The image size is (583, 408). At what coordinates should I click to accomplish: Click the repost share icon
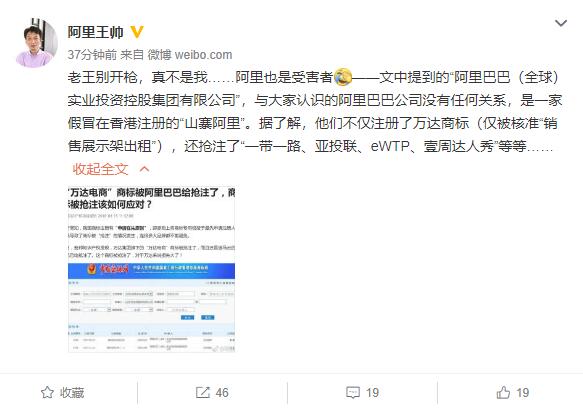(203, 392)
